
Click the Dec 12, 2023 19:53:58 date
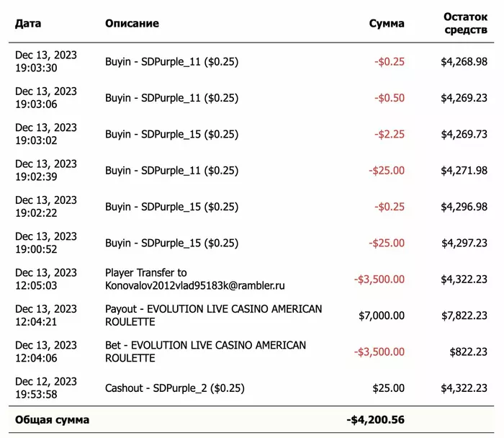(x=46, y=388)
